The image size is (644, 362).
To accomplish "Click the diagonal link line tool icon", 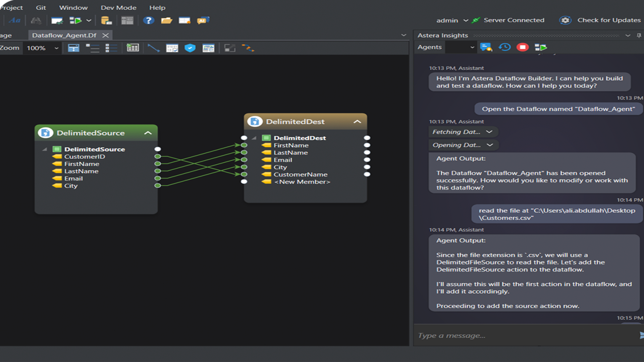I will [154, 48].
